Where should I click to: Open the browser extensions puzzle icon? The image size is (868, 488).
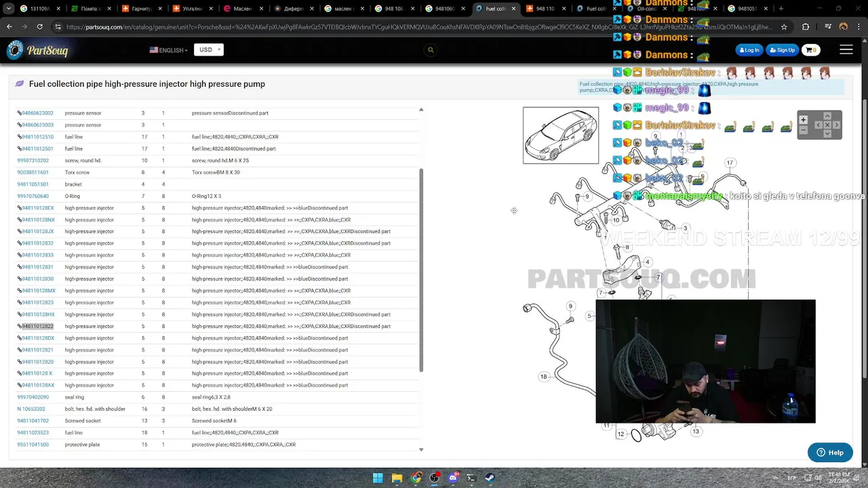pyautogui.click(x=806, y=27)
